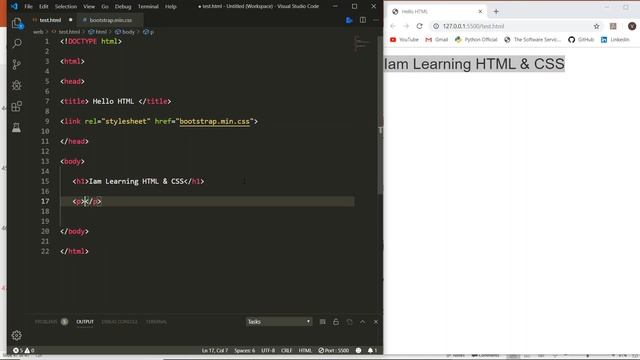The width and height of the screenshot is (640, 360).
Task: Change indentation via Spaces: 6 indicator
Action: click(244, 350)
